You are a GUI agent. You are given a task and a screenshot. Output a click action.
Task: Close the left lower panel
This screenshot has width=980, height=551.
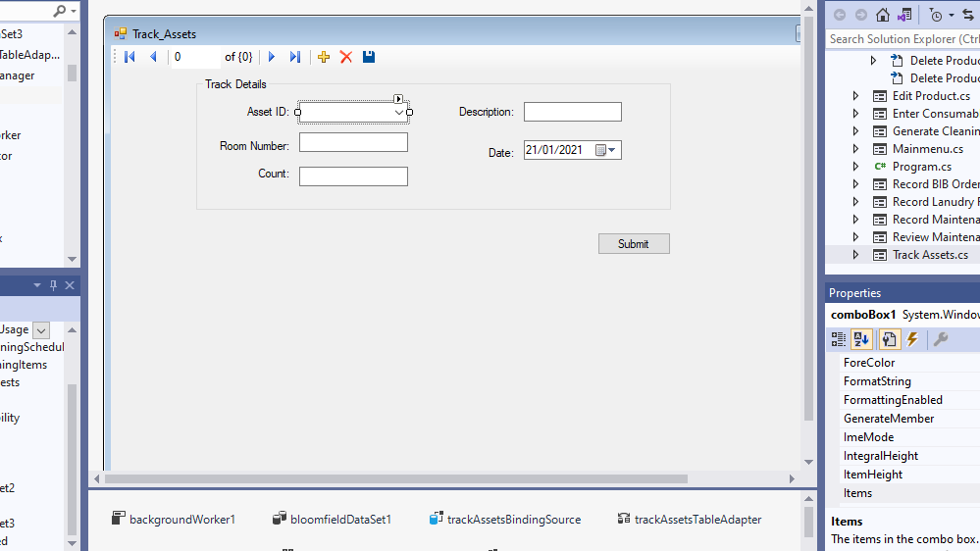pyautogui.click(x=70, y=285)
